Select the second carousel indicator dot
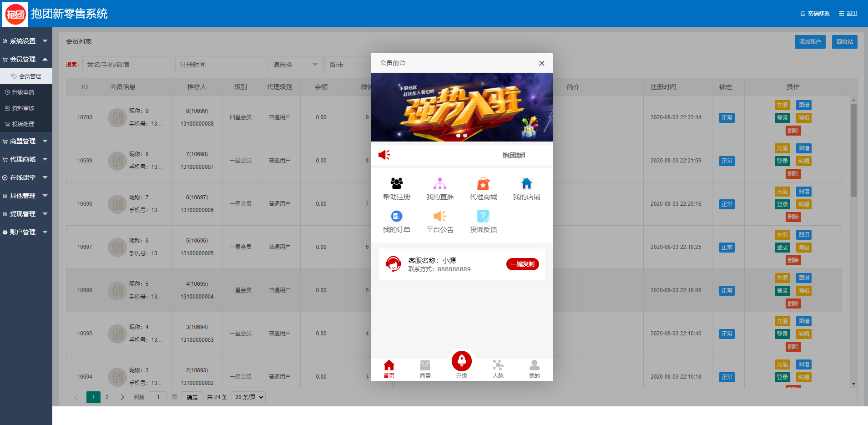The image size is (868, 425). [x=465, y=136]
